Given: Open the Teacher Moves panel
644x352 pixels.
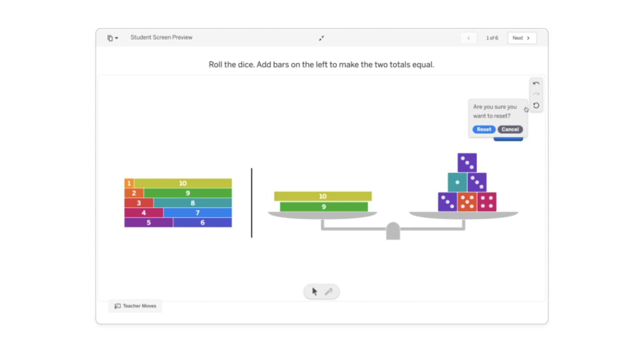Looking at the screenshot, I should pos(135,306).
